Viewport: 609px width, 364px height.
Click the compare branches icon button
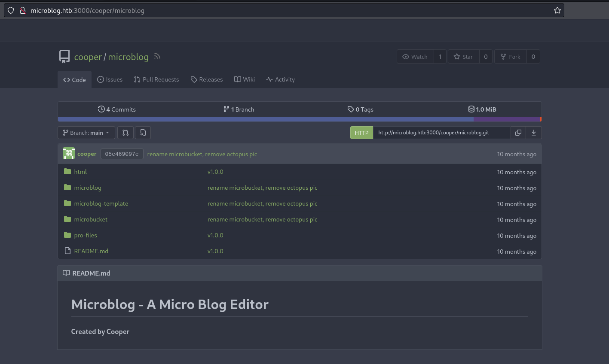coord(125,133)
